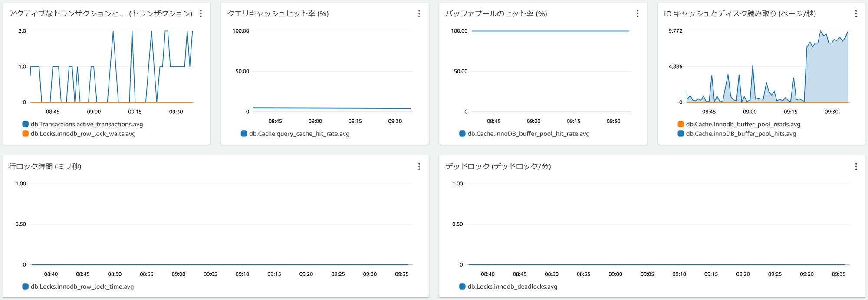Open options menu for 行ロック時間 widget
Screen dimensions: 868x300
click(419, 167)
